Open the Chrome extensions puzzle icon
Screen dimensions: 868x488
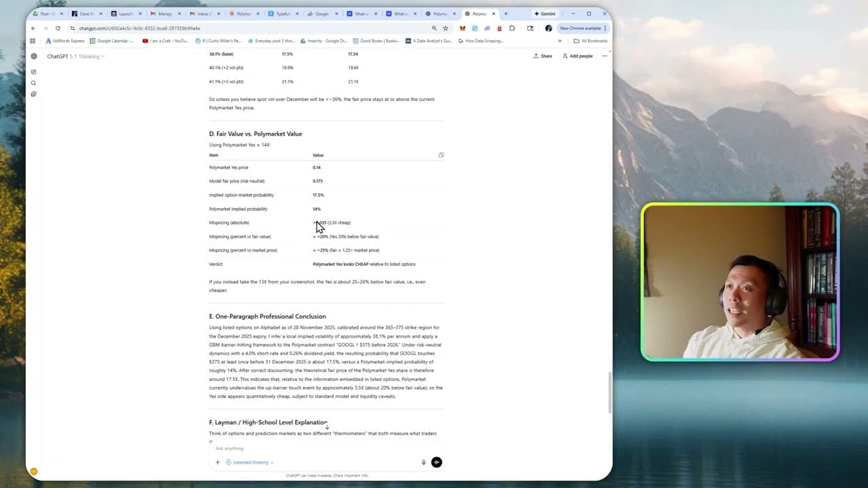pos(512,28)
